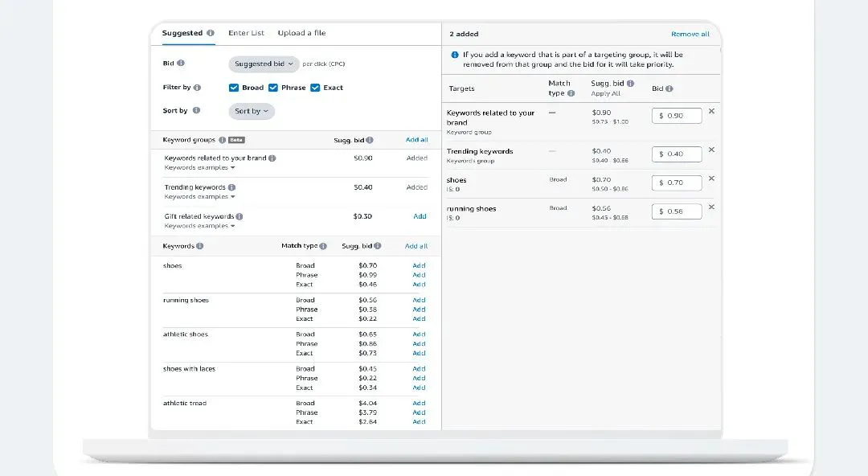This screenshot has height=476, width=868.
Task: Remove running shoes target with X icon
Action: point(711,207)
